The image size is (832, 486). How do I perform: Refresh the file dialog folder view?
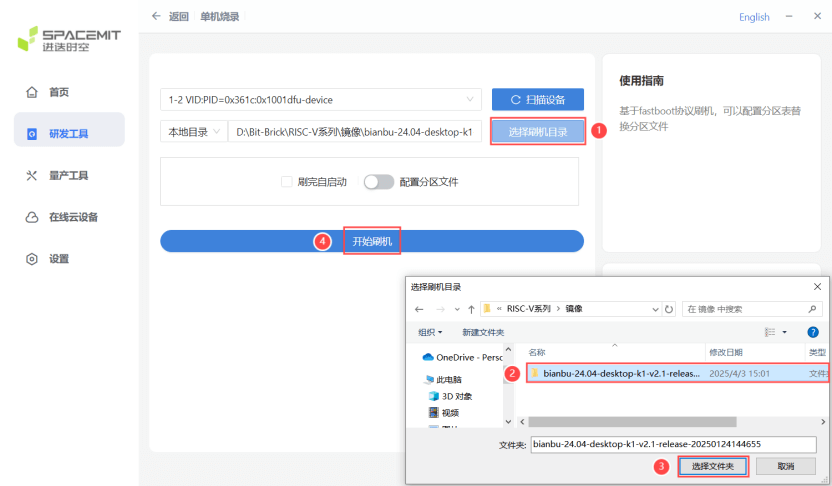pos(669,309)
